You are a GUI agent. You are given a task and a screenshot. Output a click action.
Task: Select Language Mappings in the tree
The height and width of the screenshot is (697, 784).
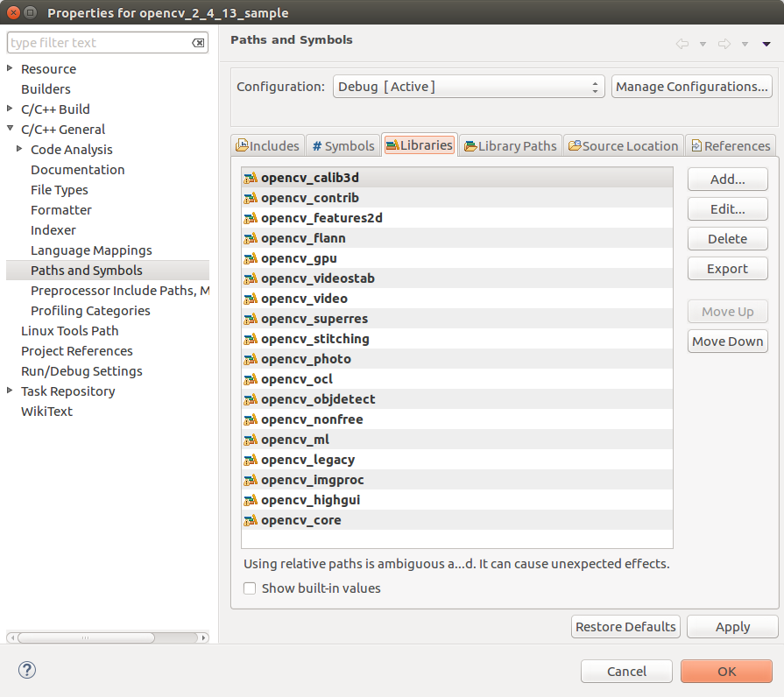tap(91, 250)
